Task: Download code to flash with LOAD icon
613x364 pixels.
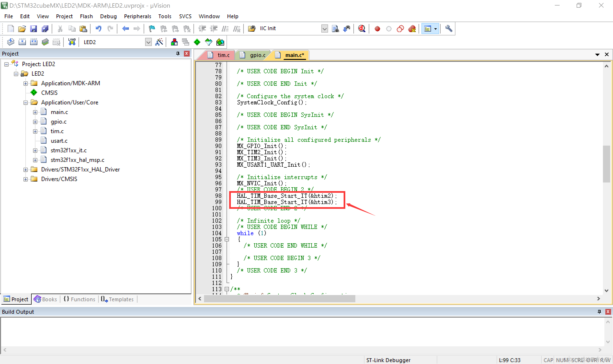Action: click(72, 42)
